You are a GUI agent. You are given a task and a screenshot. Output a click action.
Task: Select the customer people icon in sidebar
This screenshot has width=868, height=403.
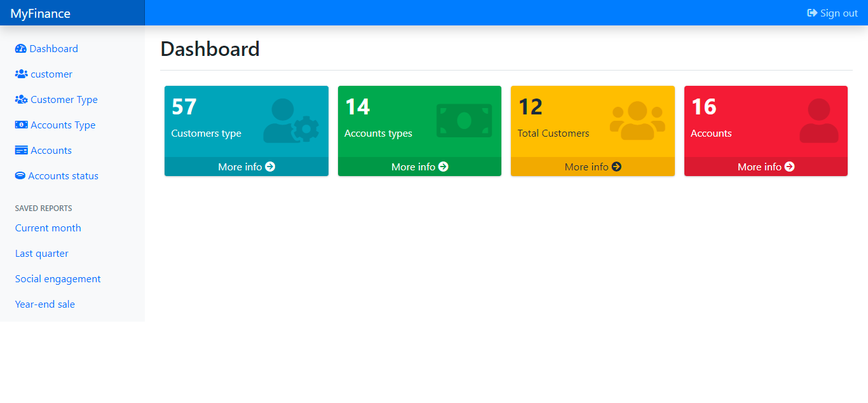(x=20, y=74)
